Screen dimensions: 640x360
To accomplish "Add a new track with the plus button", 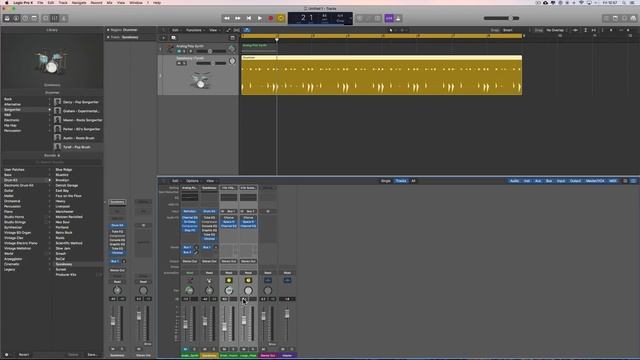I will pos(164,38).
